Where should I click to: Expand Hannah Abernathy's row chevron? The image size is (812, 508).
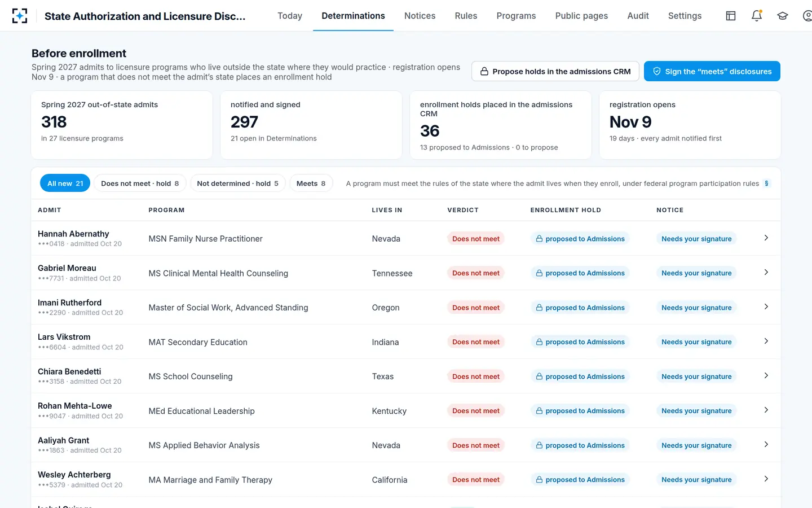(766, 238)
